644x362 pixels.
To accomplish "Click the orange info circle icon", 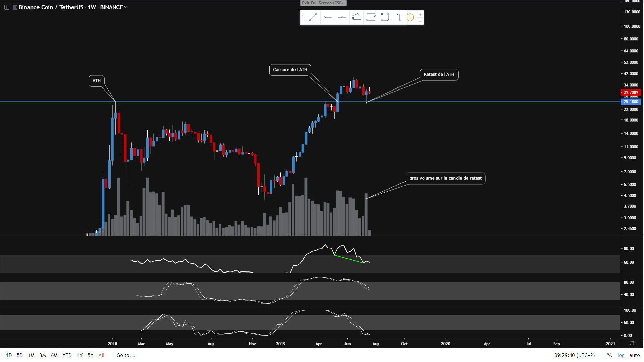I will [x=410, y=17].
